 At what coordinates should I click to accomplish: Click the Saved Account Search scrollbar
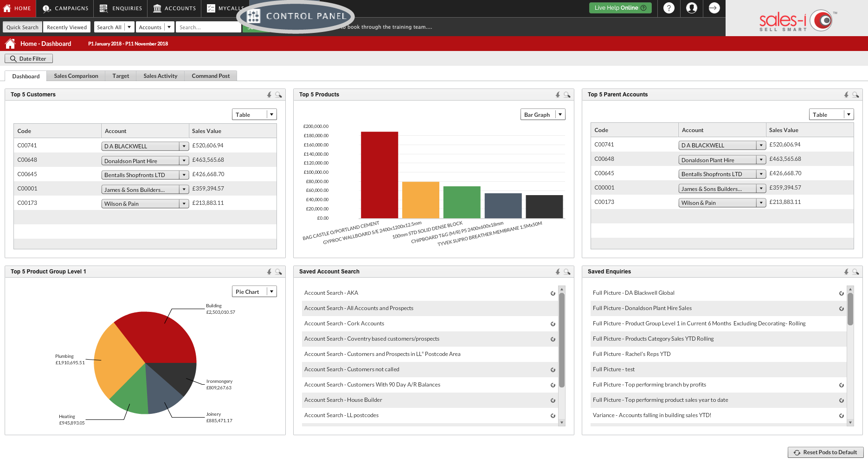point(562,341)
